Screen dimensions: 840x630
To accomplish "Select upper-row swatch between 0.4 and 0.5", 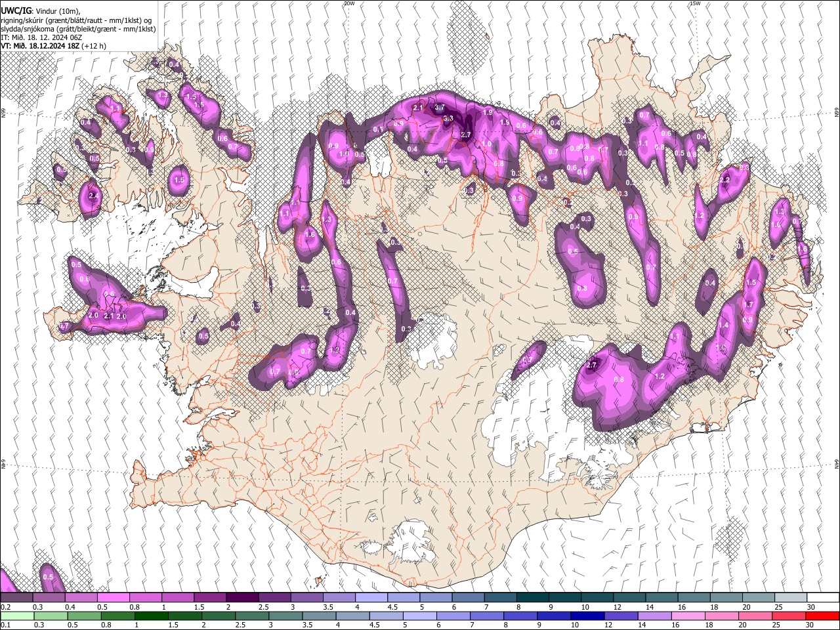I will coord(81,597).
